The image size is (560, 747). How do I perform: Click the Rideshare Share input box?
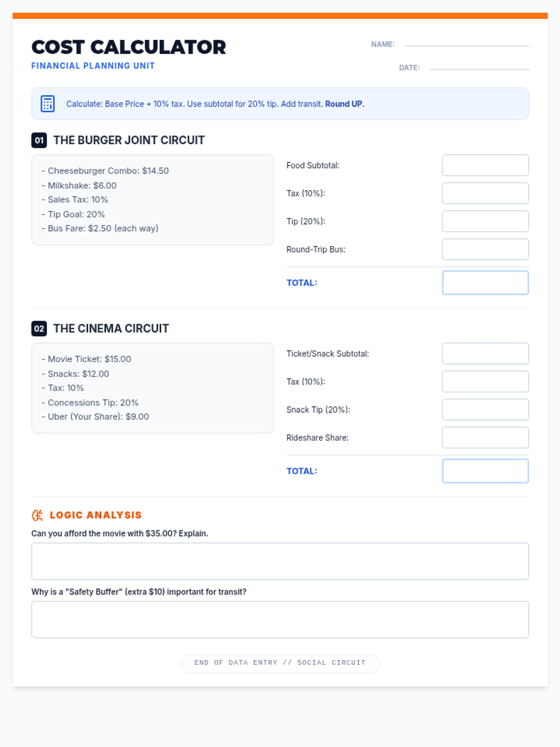[x=485, y=437]
